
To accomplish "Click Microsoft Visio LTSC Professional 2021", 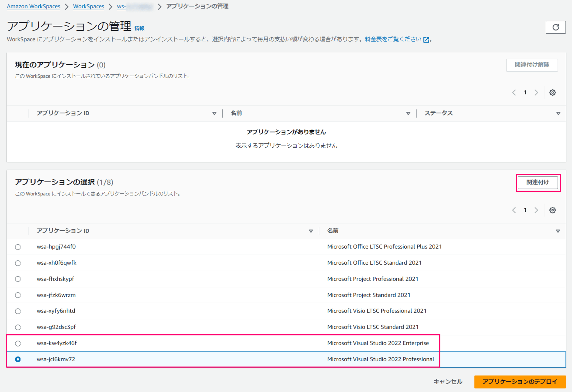I will pos(377,311).
